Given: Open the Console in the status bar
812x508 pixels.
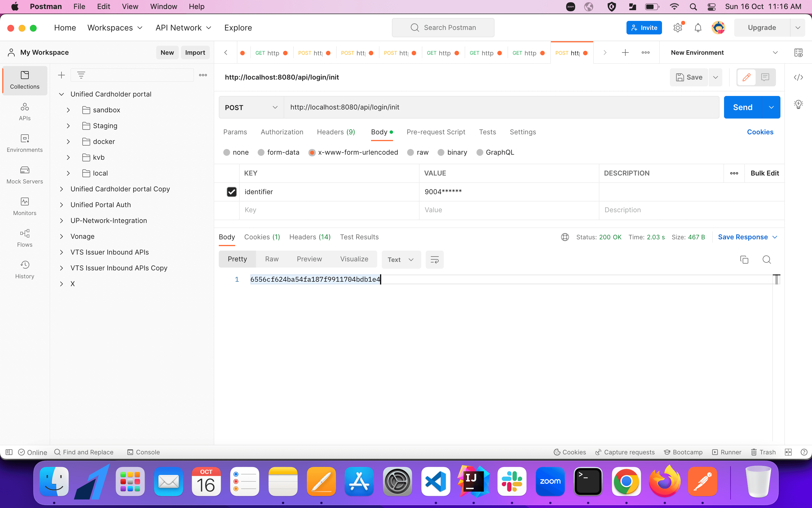Looking at the screenshot, I should pyautogui.click(x=144, y=452).
